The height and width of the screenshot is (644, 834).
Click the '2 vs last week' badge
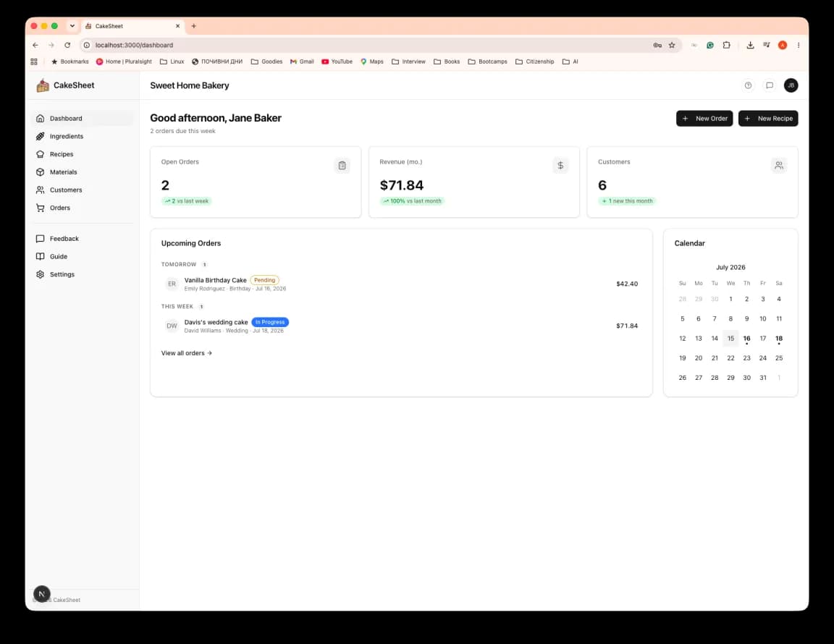(x=186, y=201)
